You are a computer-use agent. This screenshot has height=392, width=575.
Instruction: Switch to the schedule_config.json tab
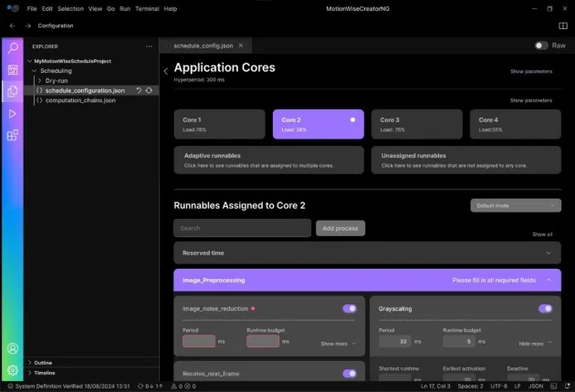(204, 45)
